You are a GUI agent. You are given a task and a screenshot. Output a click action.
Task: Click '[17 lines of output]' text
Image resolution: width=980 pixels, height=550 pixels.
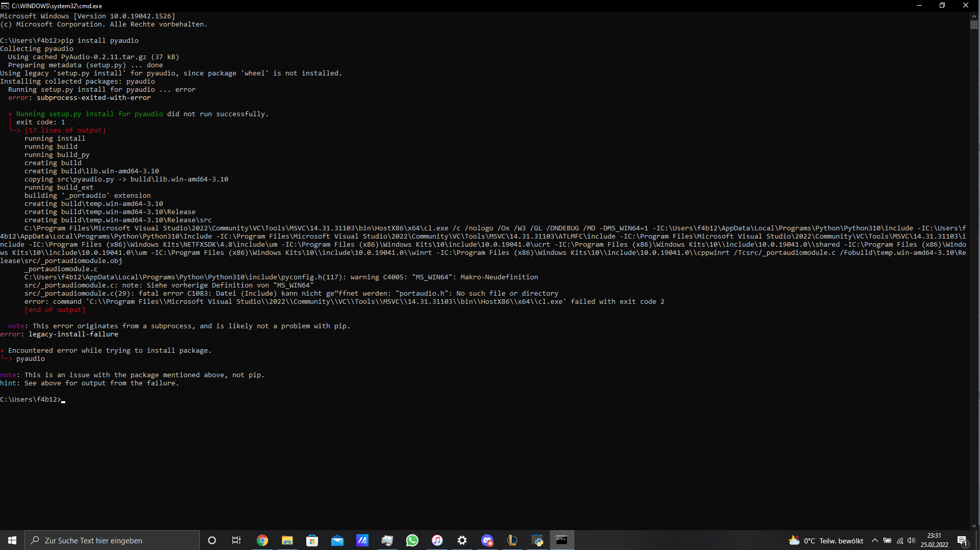click(x=65, y=130)
